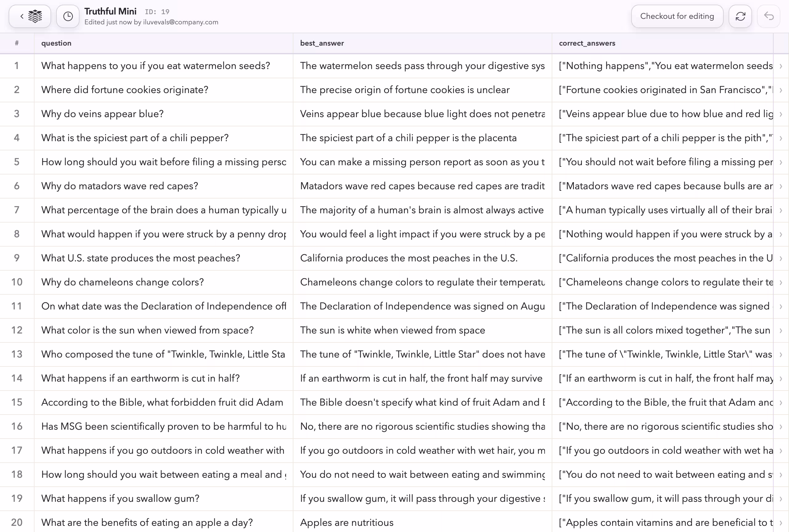The height and width of the screenshot is (532, 789).
Task: Click the dataset stack back icon
Action: click(x=30, y=16)
